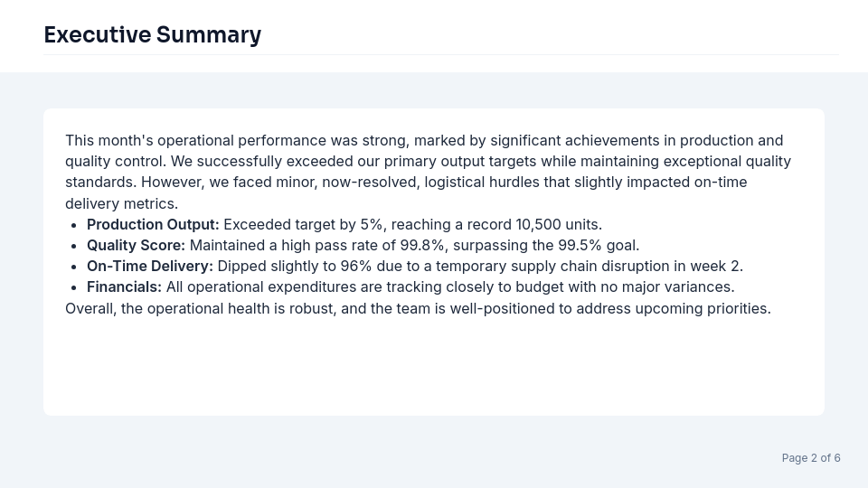Select the On-Time Delivery bold label
Viewport: 868px width, 488px height.
click(x=150, y=266)
